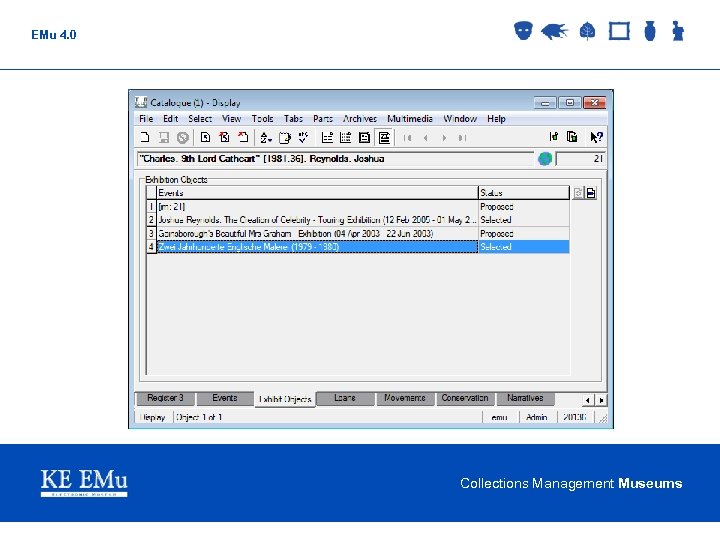Viewport: 720px width, 540px height.
Task: Go to next record navigation arrow
Action: coord(444,138)
